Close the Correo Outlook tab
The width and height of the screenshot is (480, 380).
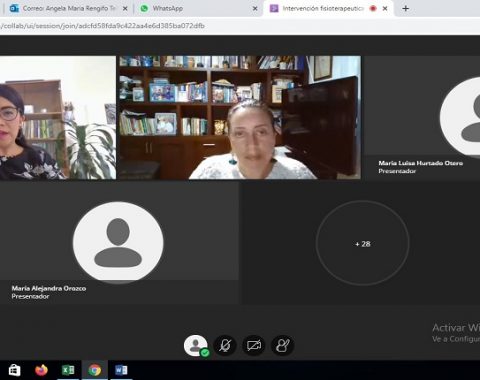coord(125,9)
